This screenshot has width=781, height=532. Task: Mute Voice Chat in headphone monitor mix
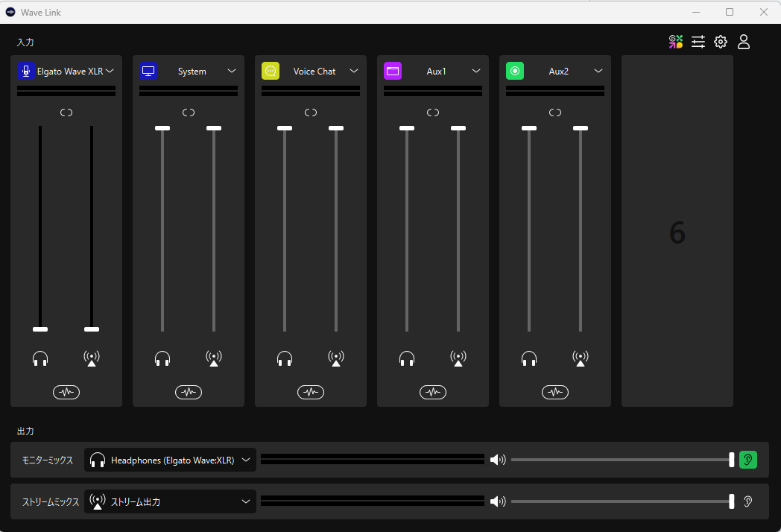pyautogui.click(x=285, y=358)
